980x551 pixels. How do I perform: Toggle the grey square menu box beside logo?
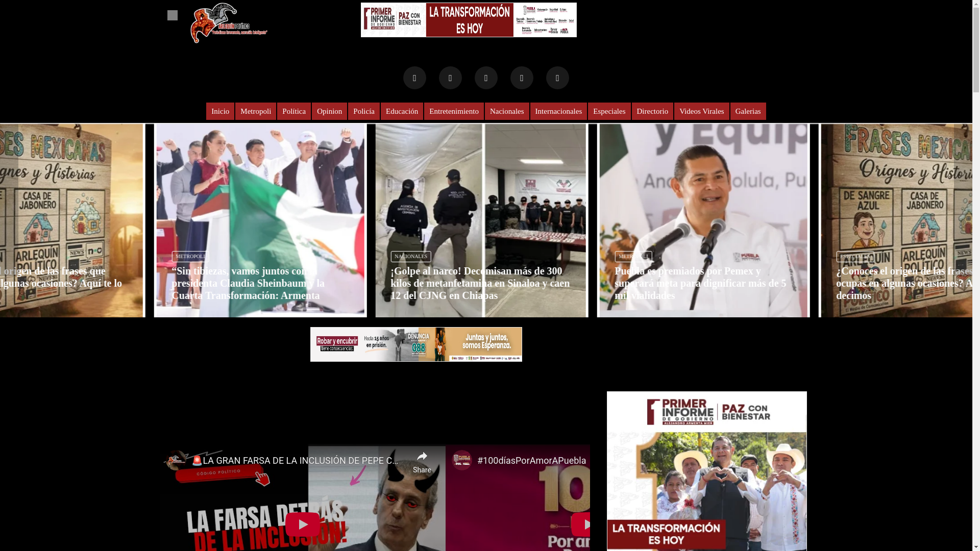[x=173, y=15]
